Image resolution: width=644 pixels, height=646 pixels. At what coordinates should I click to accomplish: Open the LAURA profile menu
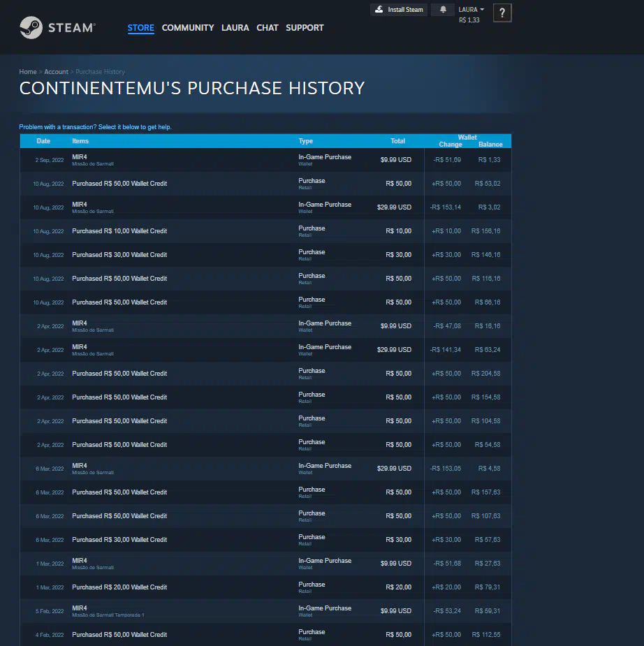[x=235, y=28]
